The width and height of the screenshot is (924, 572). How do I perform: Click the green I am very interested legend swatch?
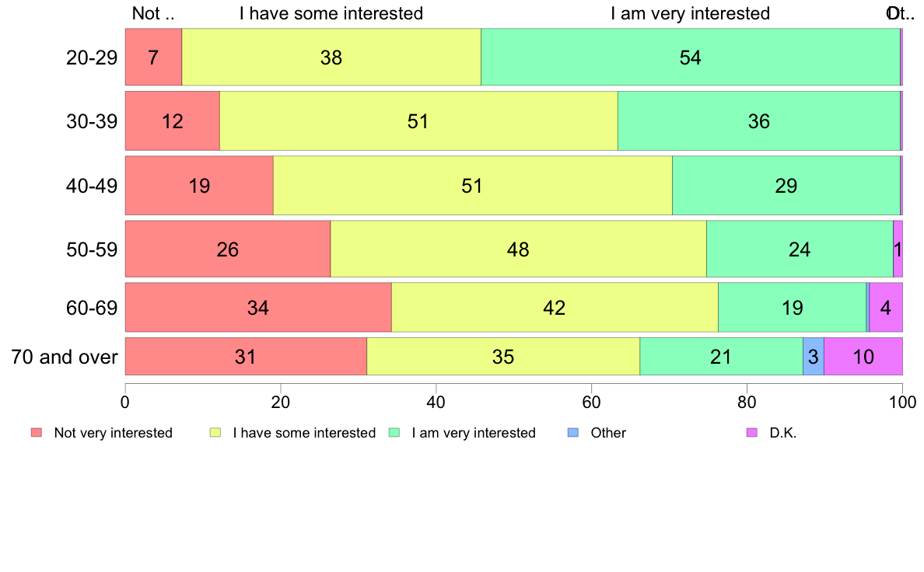(394, 432)
